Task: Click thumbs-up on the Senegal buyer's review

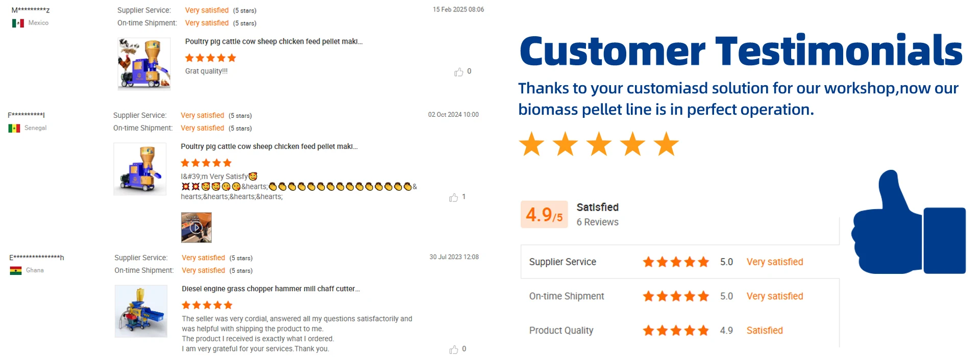Action: (x=453, y=197)
